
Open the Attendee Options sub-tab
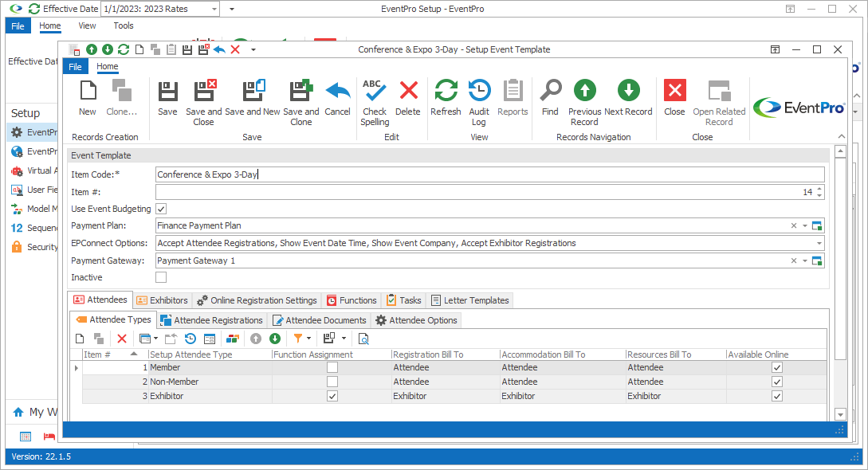click(416, 320)
